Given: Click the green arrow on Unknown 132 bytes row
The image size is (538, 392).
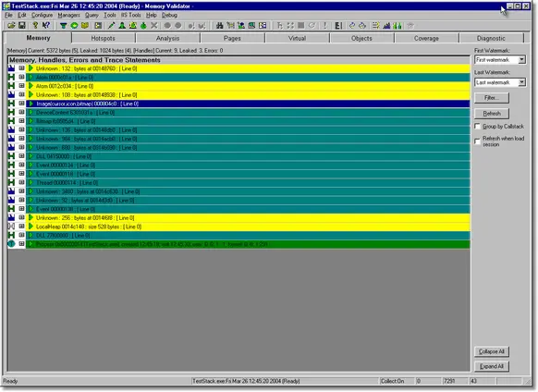Looking at the screenshot, I should [31, 68].
